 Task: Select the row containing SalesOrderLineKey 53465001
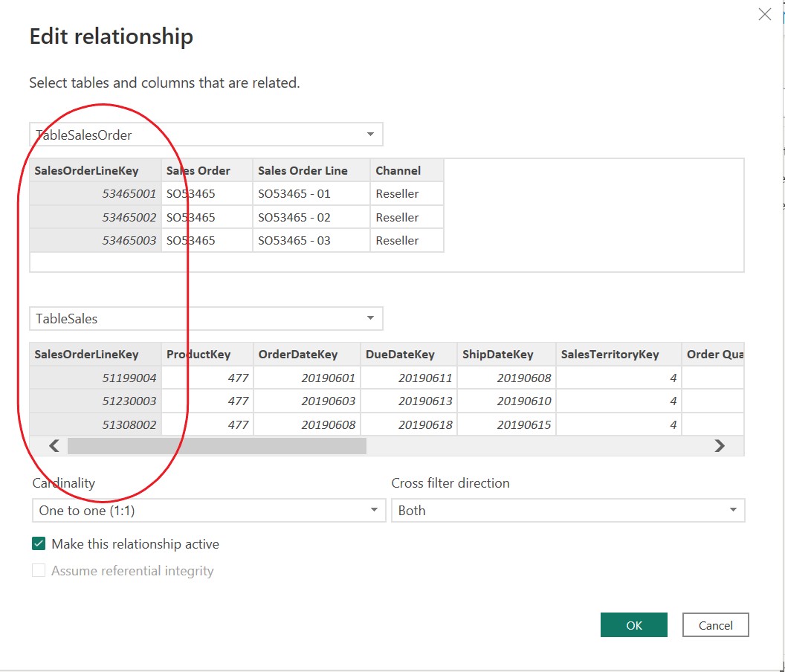[238, 193]
